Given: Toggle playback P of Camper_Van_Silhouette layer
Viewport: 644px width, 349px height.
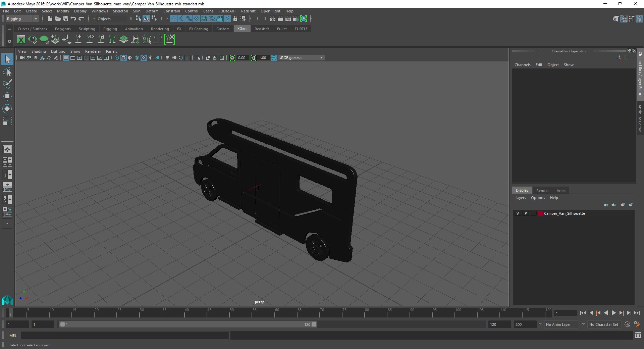Looking at the screenshot, I should coord(526,213).
